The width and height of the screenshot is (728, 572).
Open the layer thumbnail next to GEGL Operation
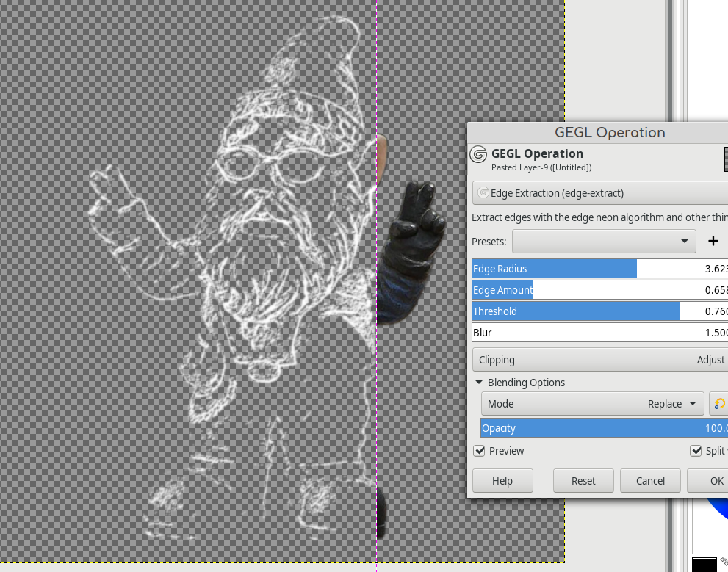pos(724,159)
